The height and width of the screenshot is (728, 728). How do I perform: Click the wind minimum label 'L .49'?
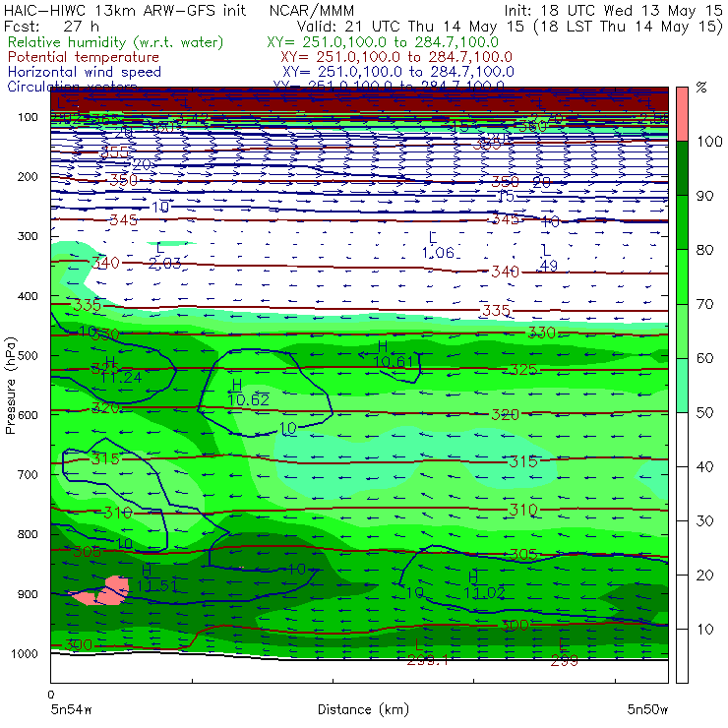coord(548,258)
